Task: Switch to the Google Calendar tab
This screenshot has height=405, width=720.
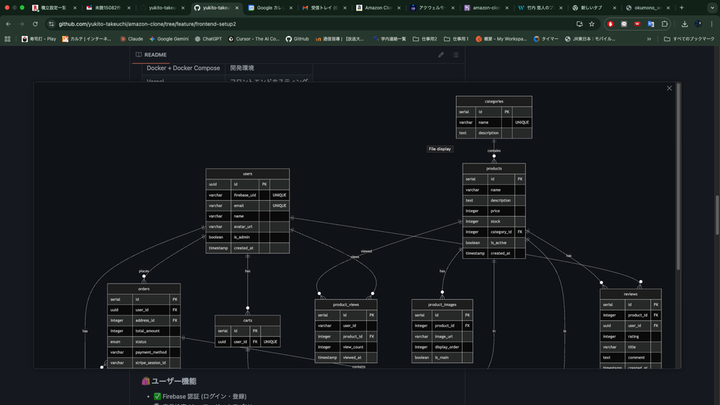Action: click(269, 6)
